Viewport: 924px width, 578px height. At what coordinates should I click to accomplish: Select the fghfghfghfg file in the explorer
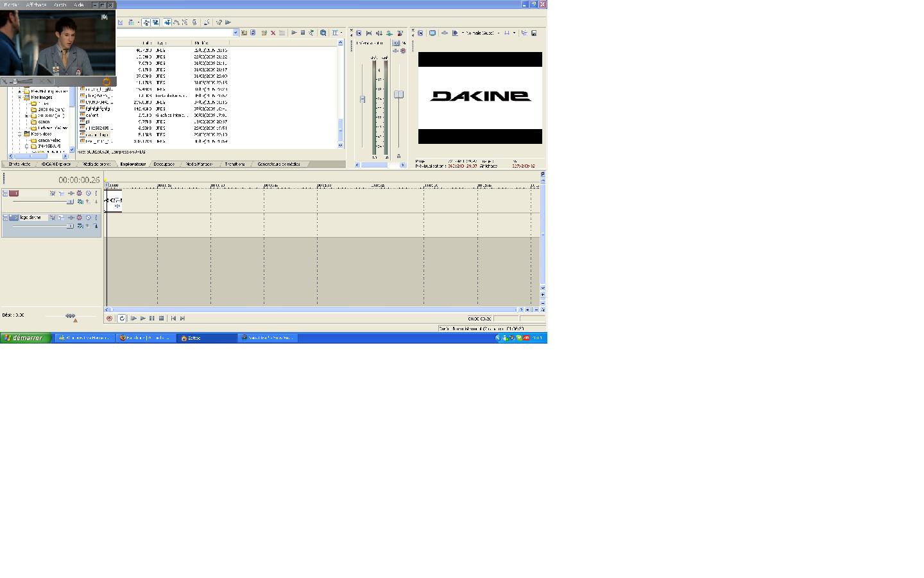pos(98,109)
